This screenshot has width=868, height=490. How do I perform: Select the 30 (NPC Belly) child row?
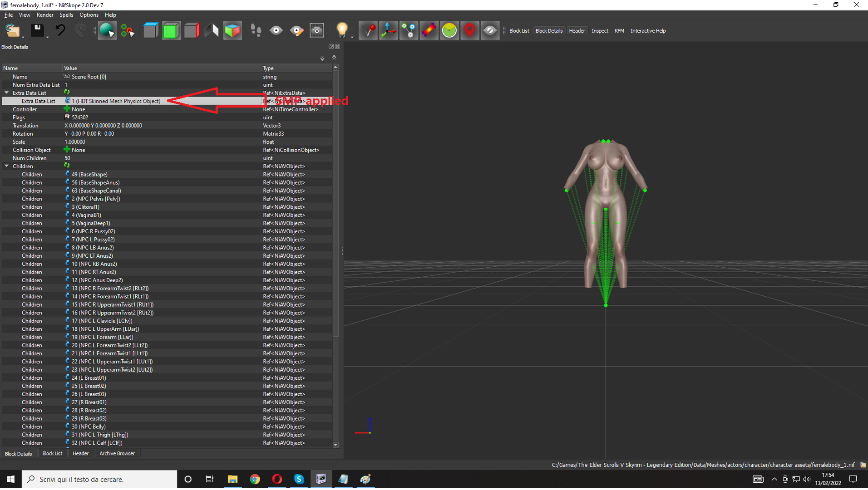167,426
